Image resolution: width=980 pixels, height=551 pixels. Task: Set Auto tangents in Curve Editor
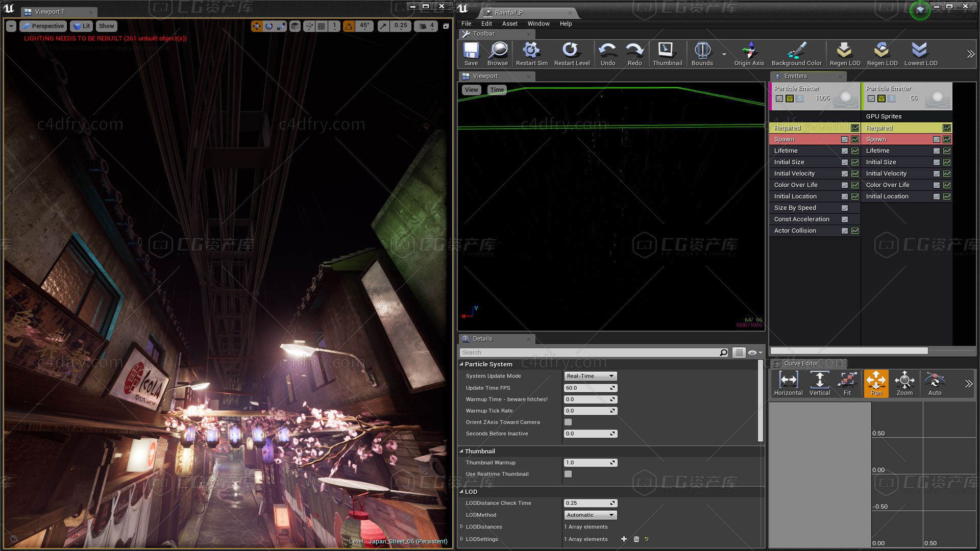pyautogui.click(x=935, y=384)
